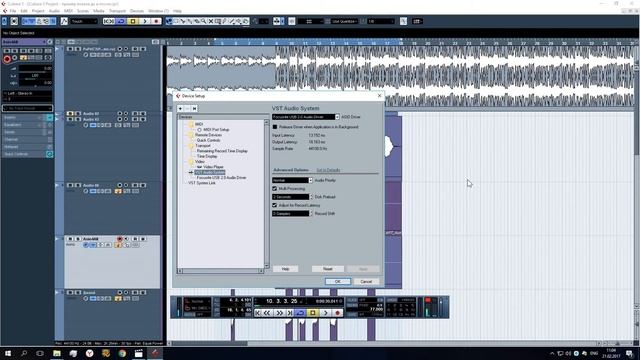Click the device list vertical scrollbar
This screenshot has height=360, width=640.
point(267,194)
